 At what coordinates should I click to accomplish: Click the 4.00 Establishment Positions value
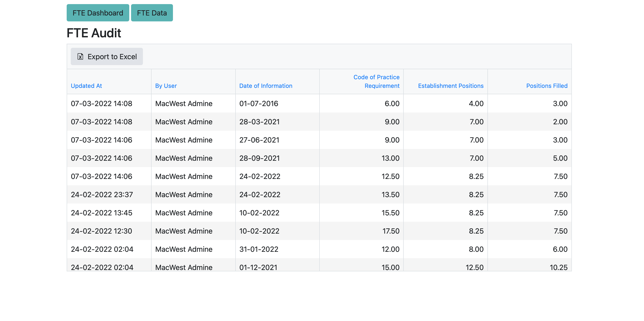click(x=476, y=103)
